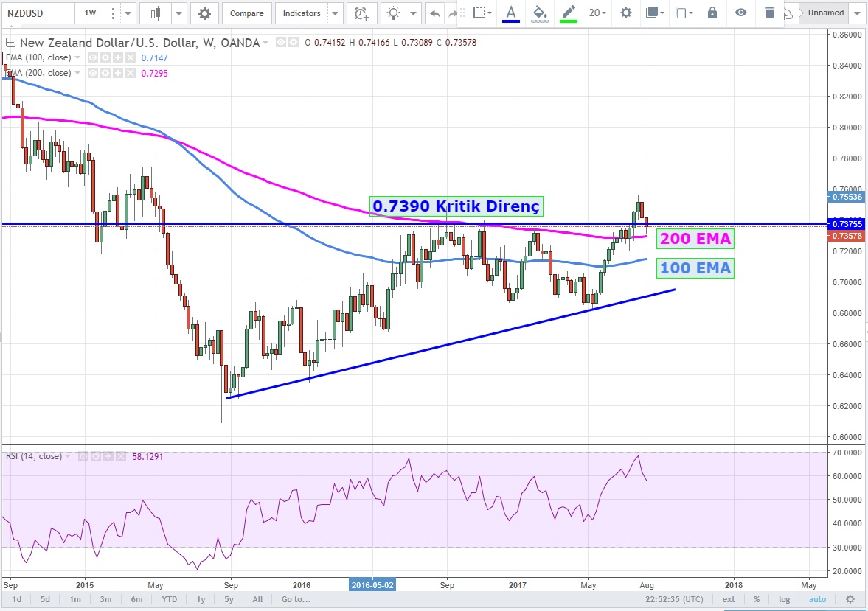Expand the Unnamed layout dropdown arrow
The width and height of the screenshot is (868, 611).
858,13
